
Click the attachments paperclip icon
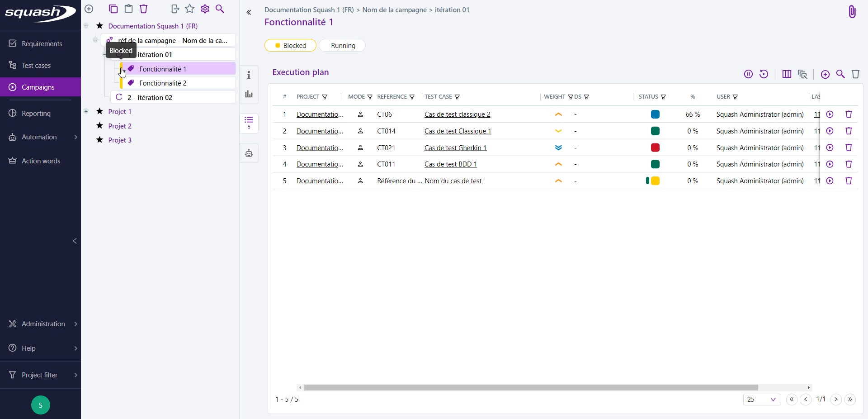(852, 12)
